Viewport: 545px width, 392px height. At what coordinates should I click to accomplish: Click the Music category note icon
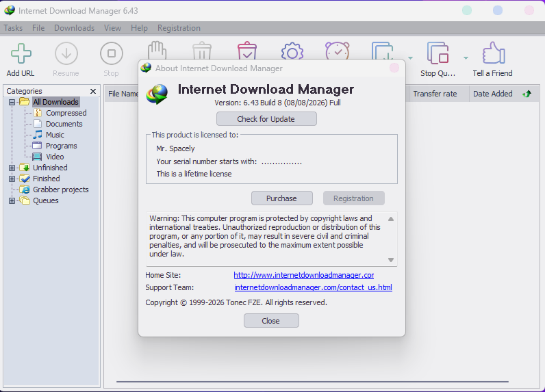(x=38, y=134)
